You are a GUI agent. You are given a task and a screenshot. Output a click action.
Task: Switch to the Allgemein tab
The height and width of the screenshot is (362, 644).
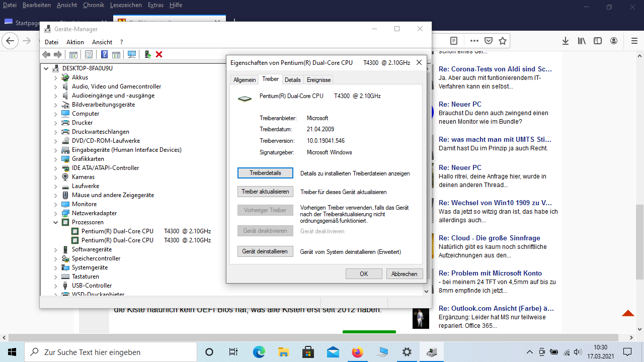coord(245,80)
